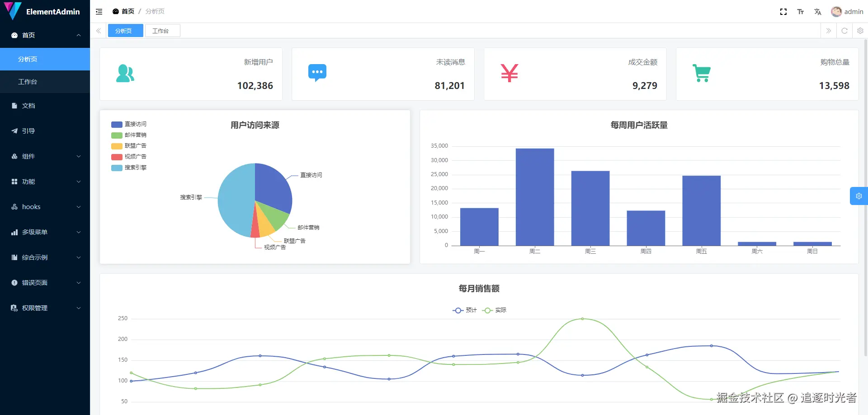Open tab settings gear in tab bar

(x=860, y=31)
